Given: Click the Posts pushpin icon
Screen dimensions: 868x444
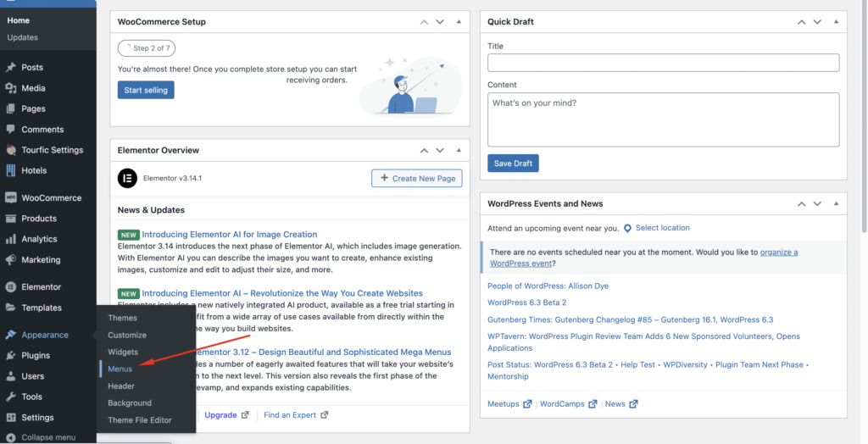Looking at the screenshot, I should coord(10,68).
